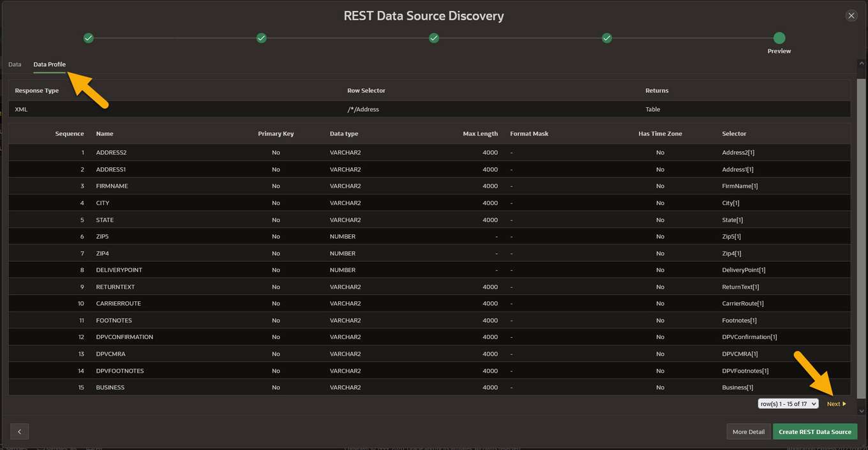The height and width of the screenshot is (450, 868).
Task: Select the FIRMNAME row in the table
Action: pyautogui.click(x=255, y=186)
